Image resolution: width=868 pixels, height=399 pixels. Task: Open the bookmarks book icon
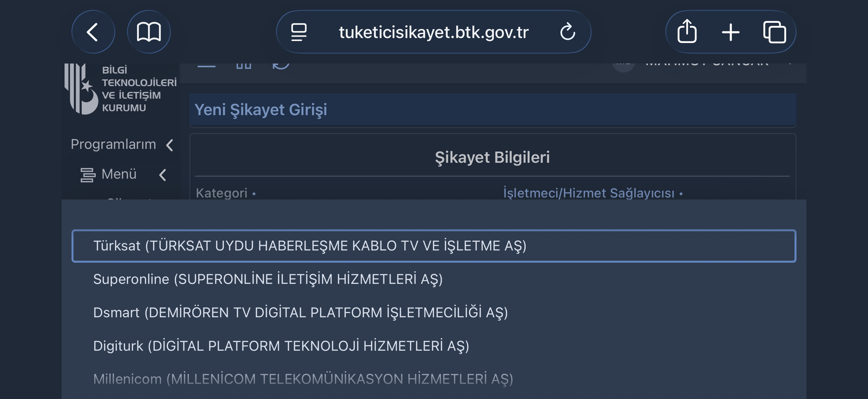click(149, 32)
